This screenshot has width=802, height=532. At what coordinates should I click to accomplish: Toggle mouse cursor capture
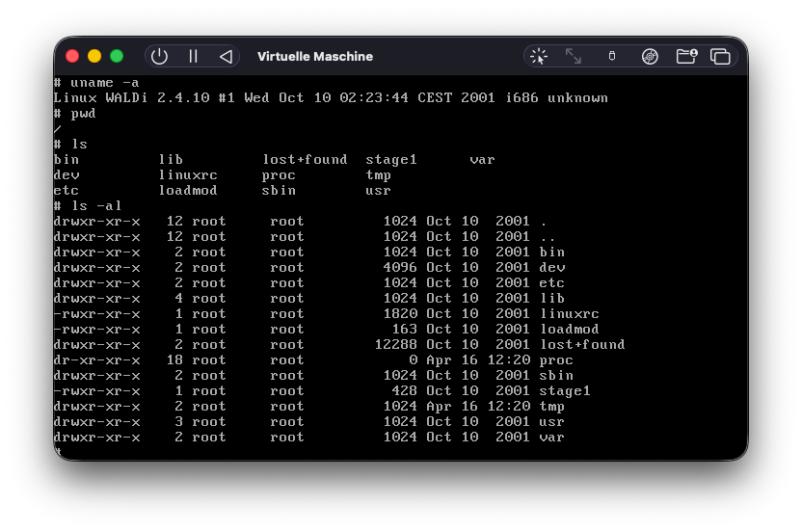tap(539, 56)
